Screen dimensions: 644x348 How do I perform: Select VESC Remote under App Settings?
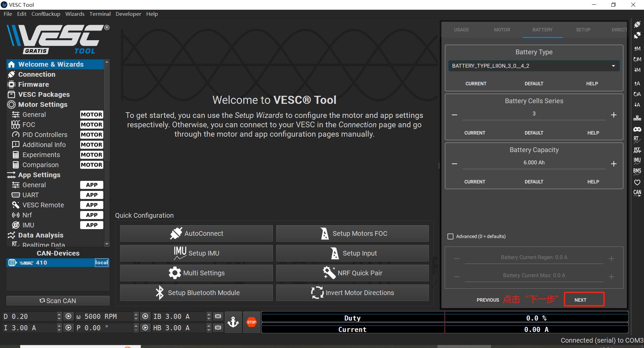coord(55,205)
